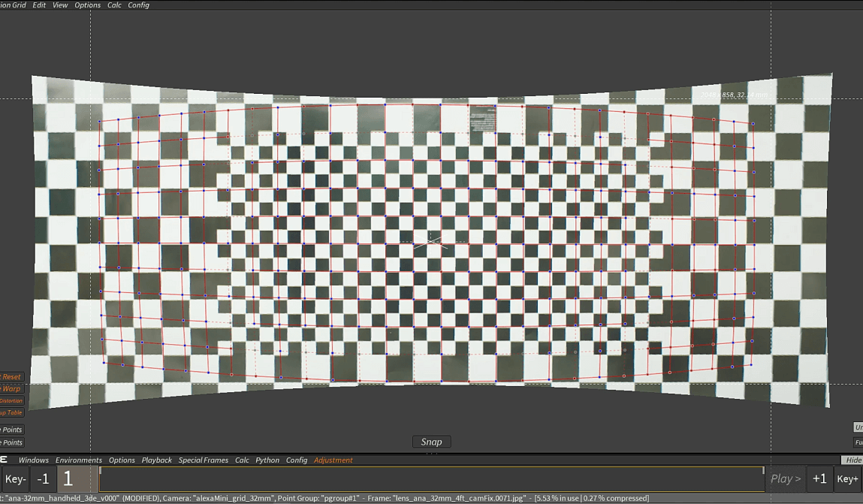This screenshot has width=863, height=504.
Task: Click '(MODIFIED)' project status text
Action: click(x=141, y=498)
